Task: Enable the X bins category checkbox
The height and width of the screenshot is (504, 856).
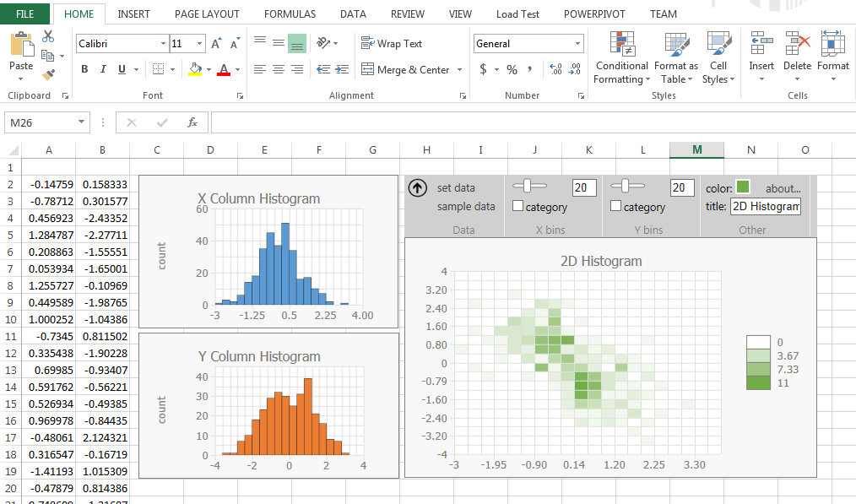Action: pyautogui.click(x=518, y=207)
